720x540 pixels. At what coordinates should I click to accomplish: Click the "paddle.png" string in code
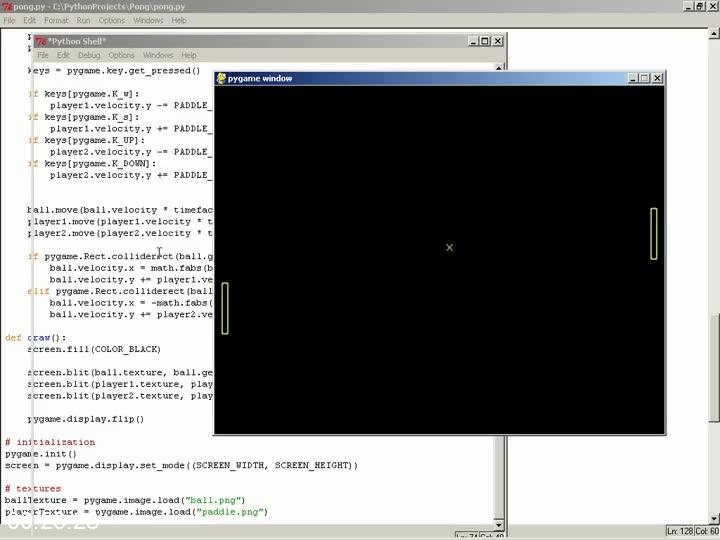pos(230,512)
